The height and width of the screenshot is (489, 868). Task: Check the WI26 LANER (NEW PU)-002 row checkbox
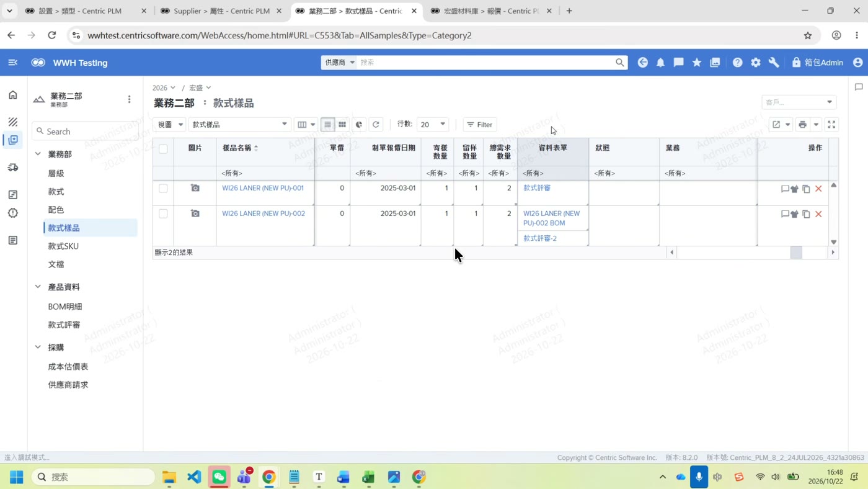click(163, 214)
